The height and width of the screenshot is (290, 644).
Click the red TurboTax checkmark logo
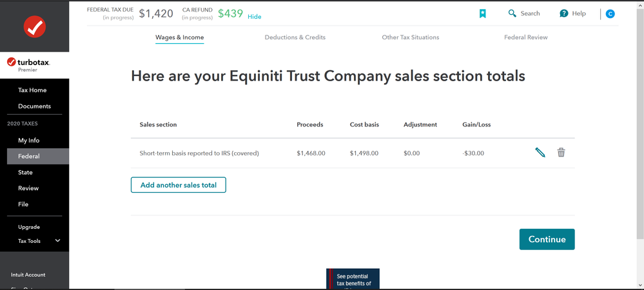(35, 26)
